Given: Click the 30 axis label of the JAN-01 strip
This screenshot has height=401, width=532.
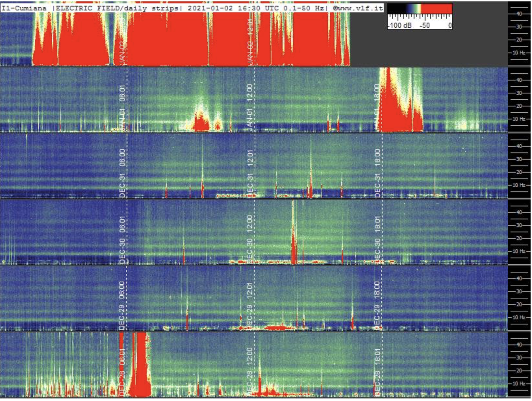Looking at the screenshot, I should (519, 93).
